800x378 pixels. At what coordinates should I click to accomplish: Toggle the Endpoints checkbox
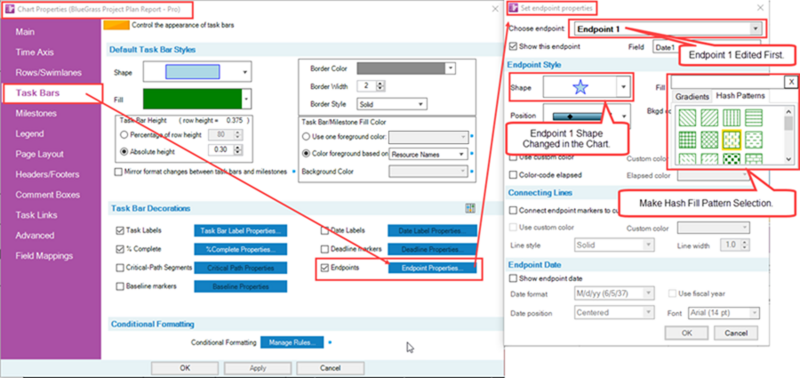pos(324,268)
